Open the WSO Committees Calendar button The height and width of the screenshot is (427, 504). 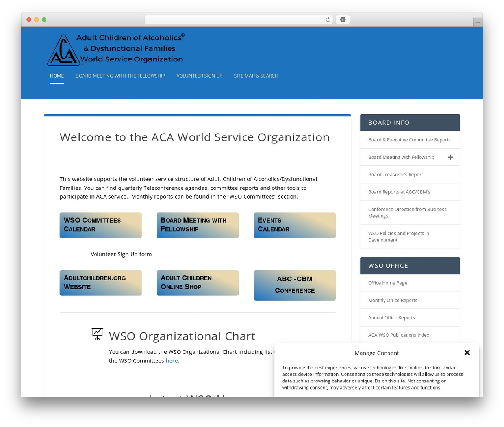100,225
